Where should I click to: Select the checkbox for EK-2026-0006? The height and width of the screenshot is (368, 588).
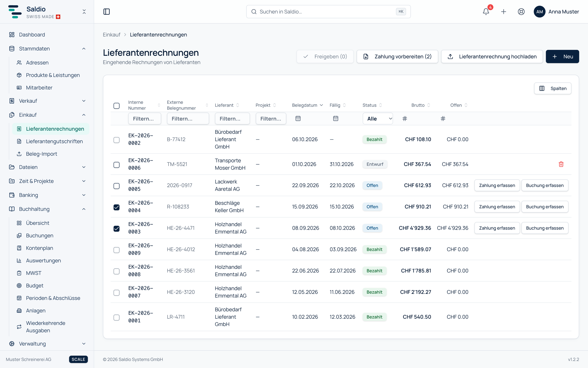117,165
